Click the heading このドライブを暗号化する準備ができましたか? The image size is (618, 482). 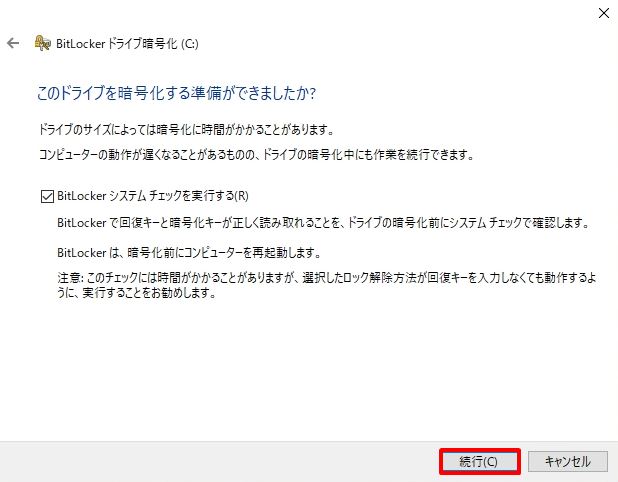tap(176, 93)
